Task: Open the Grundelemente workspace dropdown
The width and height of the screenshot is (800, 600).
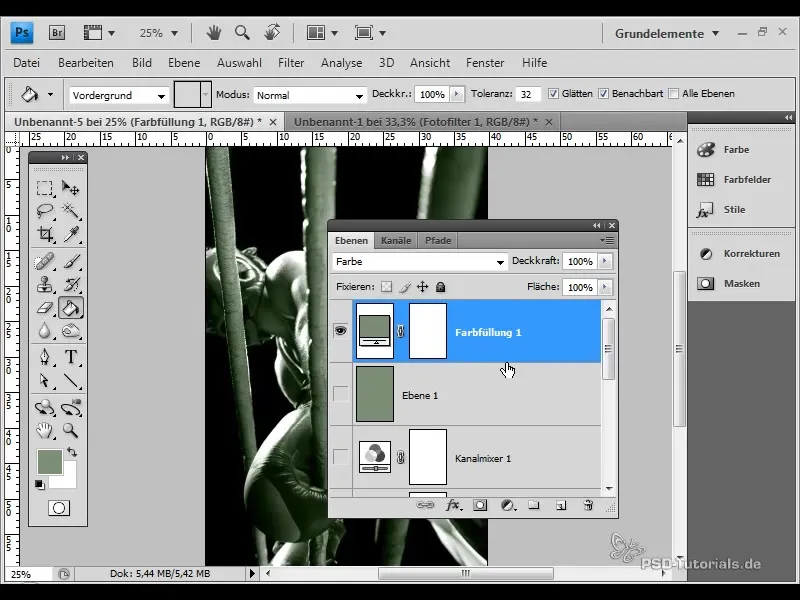Action: point(667,34)
